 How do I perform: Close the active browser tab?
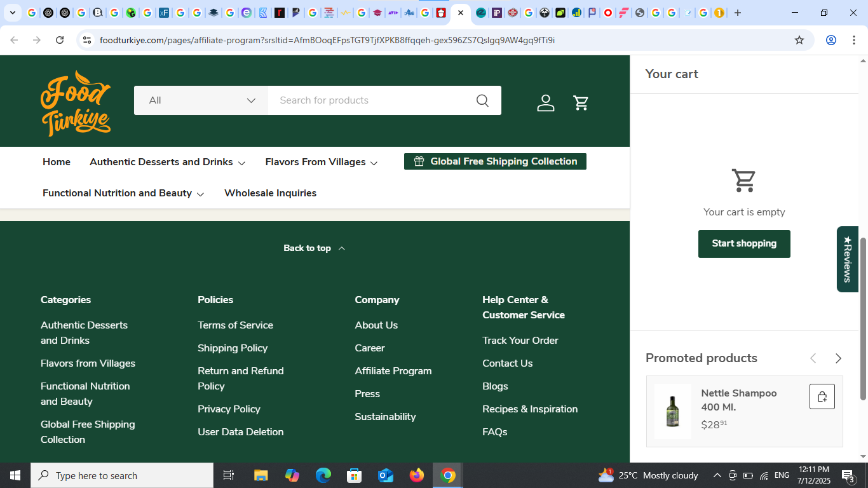coord(461,13)
